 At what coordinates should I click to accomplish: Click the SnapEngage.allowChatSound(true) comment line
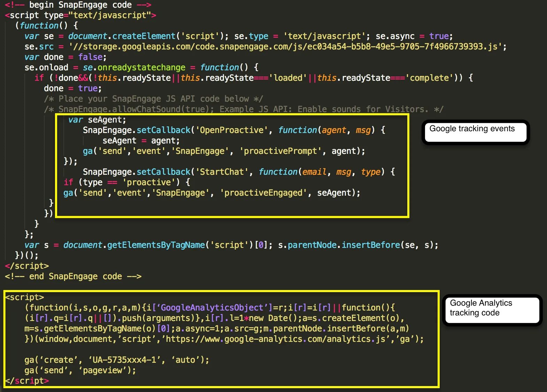coord(244,109)
